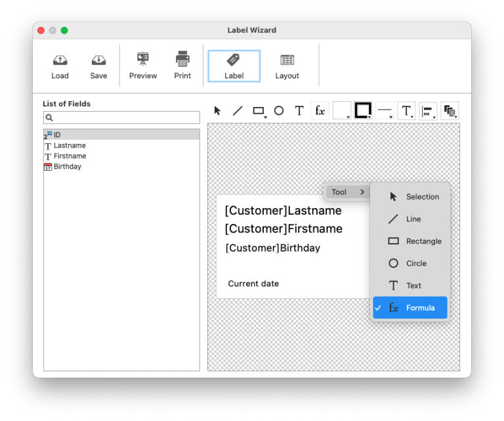Activate the Formula fx tool in toolbar
Screen dimensions: 504x421
[x=320, y=111]
